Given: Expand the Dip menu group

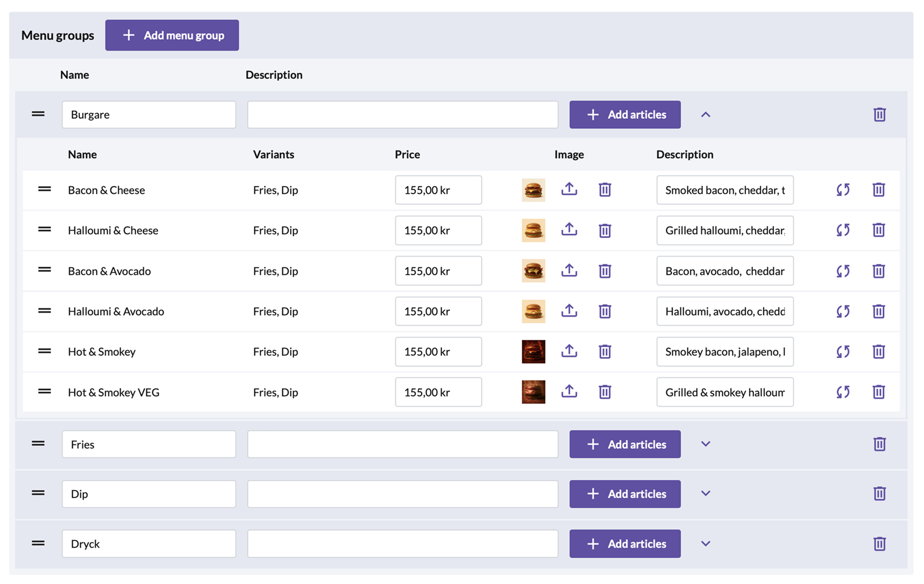Looking at the screenshot, I should pyautogui.click(x=705, y=493).
